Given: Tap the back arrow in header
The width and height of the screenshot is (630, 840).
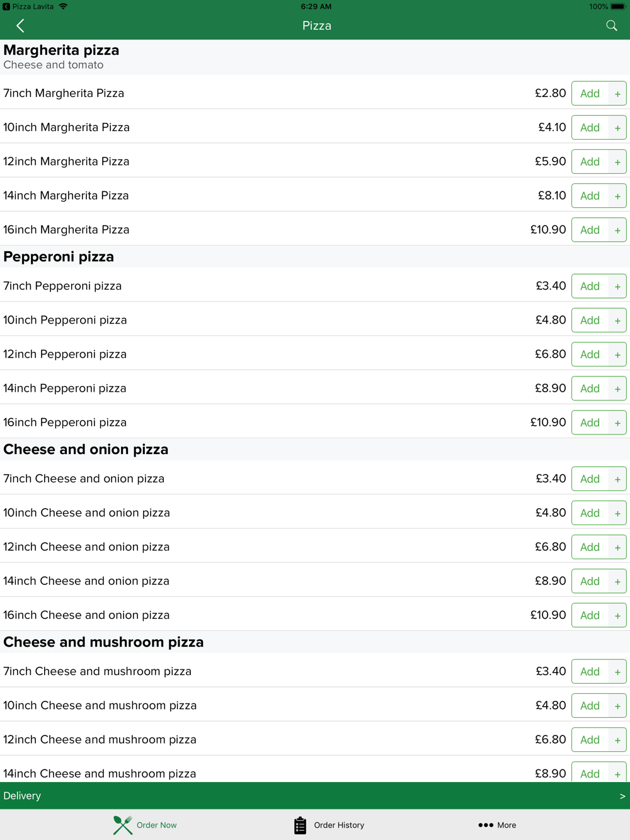Looking at the screenshot, I should pos(20,26).
